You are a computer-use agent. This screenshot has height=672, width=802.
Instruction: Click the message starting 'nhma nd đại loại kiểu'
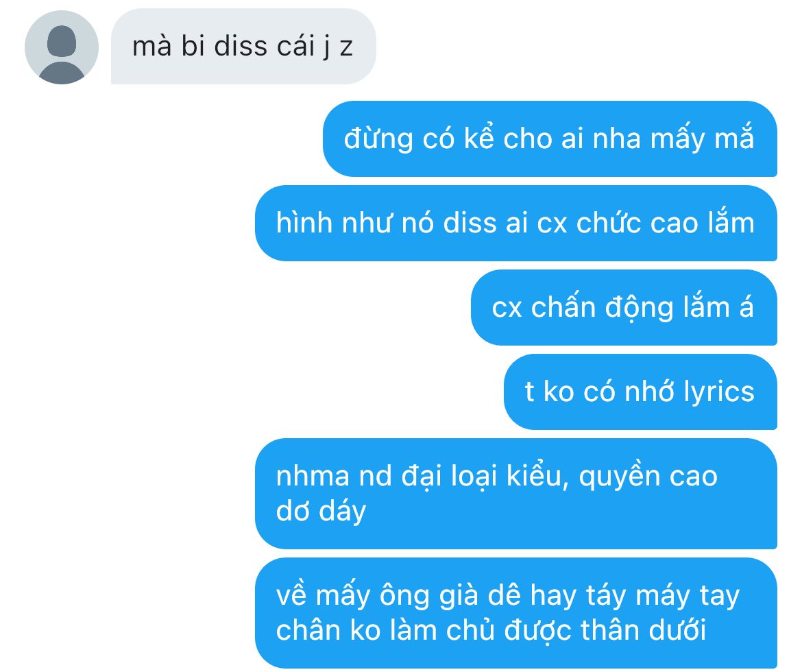516,494
